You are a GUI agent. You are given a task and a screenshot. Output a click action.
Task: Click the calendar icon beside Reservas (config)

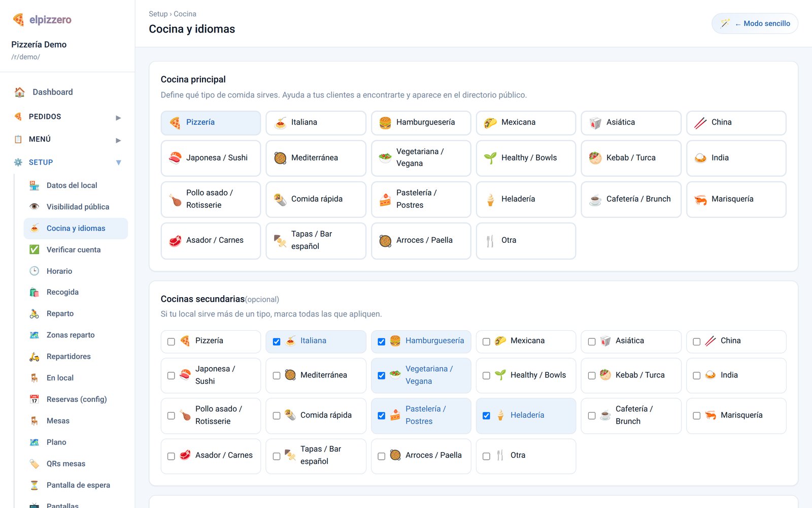[x=35, y=399]
